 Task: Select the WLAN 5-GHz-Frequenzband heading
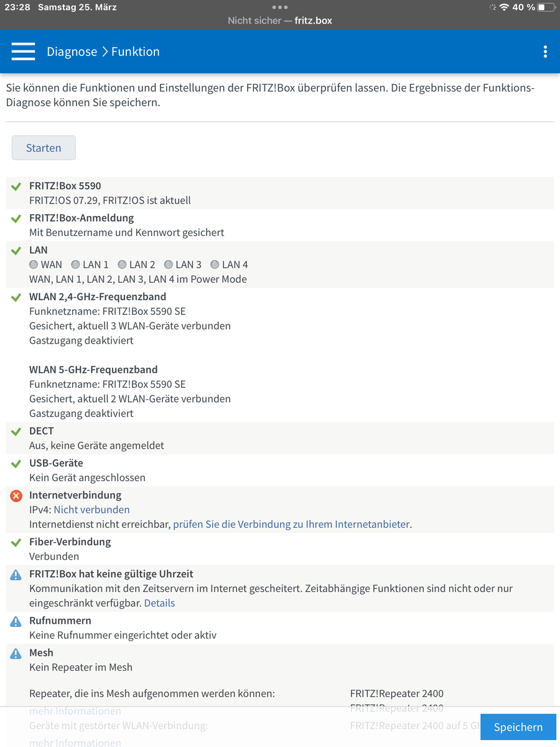coord(93,369)
